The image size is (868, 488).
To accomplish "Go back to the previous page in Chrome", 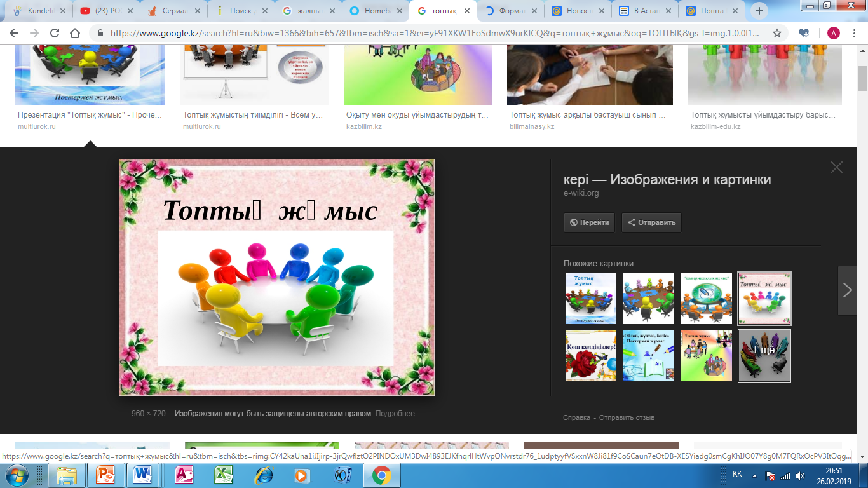I will (x=14, y=34).
